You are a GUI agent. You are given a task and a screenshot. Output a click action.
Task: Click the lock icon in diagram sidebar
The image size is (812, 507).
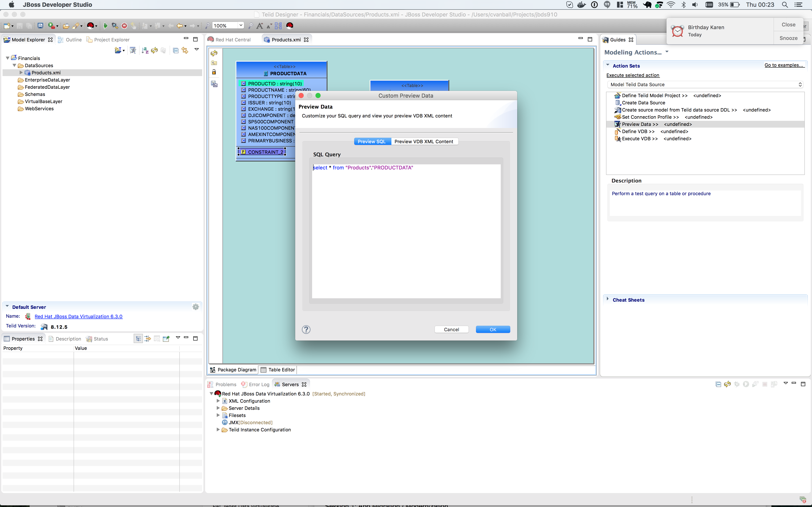214,72
